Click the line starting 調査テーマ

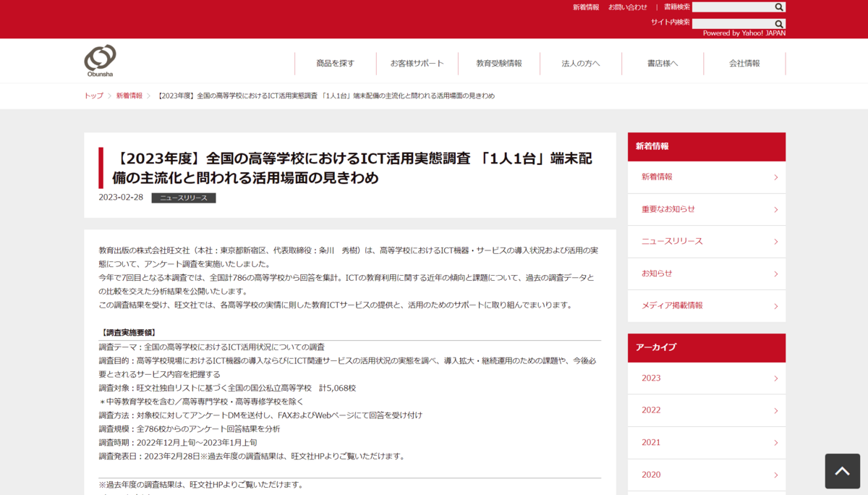coord(212,347)
